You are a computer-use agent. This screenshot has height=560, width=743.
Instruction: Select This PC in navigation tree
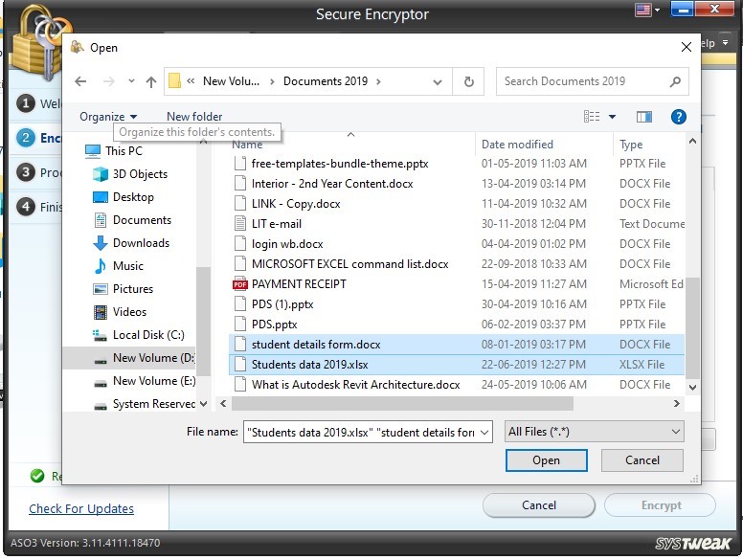pos(114,151)
